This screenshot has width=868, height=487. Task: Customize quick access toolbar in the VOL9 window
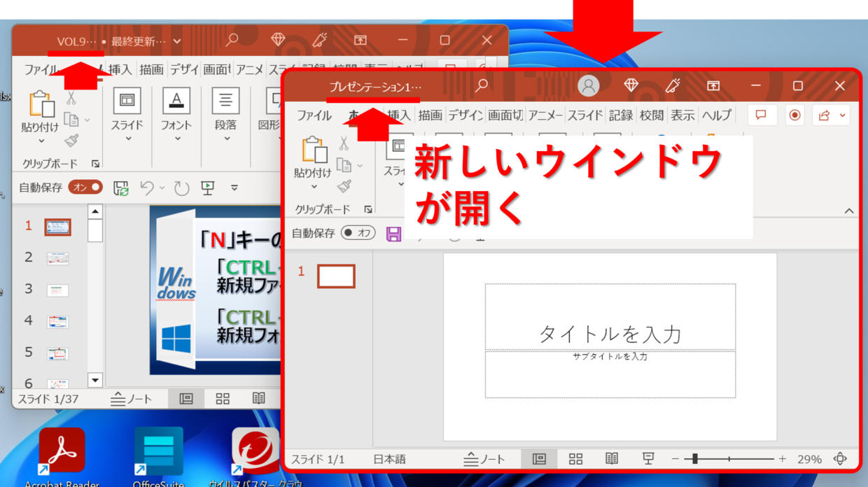coord(234,188)
